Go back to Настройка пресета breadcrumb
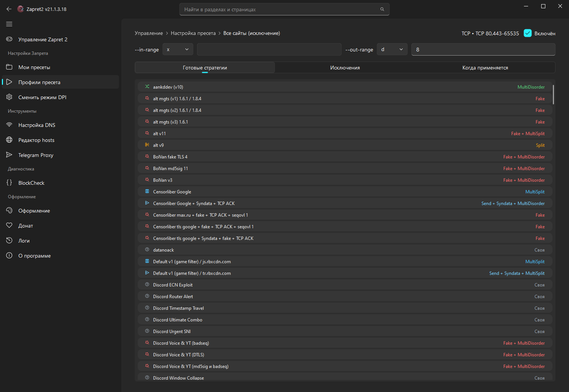Screen dimensions: 569x392 coord(193,33)
